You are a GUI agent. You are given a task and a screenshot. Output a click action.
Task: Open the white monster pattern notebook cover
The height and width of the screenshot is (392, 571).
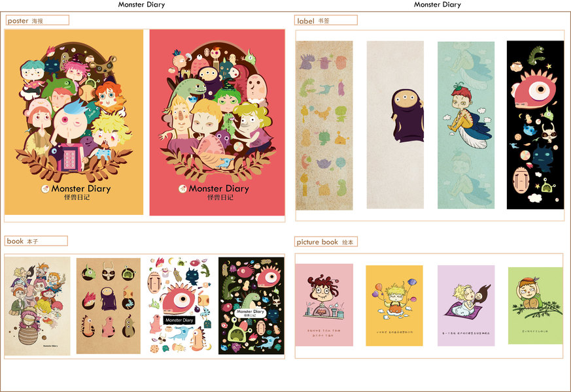click(179, 306)
